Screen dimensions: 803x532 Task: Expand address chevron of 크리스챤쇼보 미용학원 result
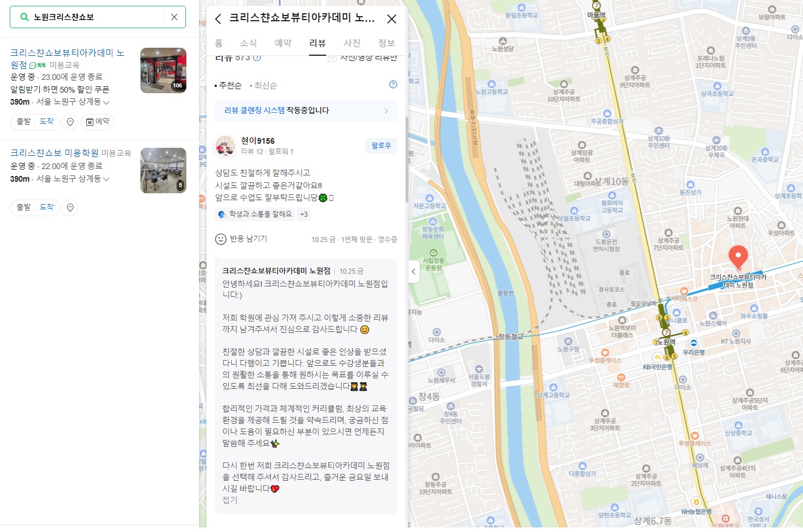[x=106, y=179]
